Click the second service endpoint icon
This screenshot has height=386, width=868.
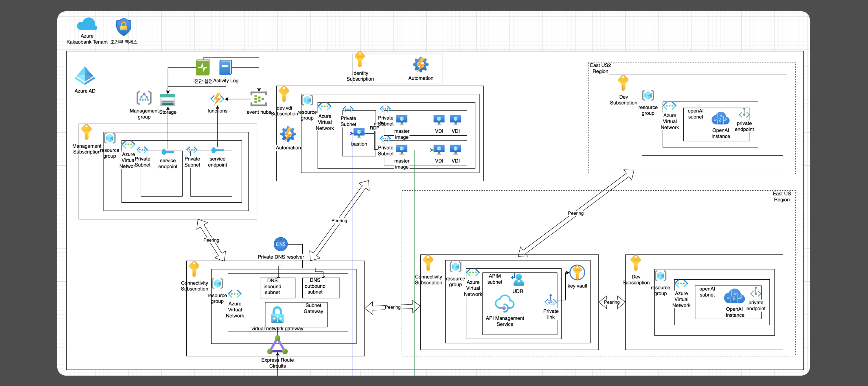coord(217,150)
